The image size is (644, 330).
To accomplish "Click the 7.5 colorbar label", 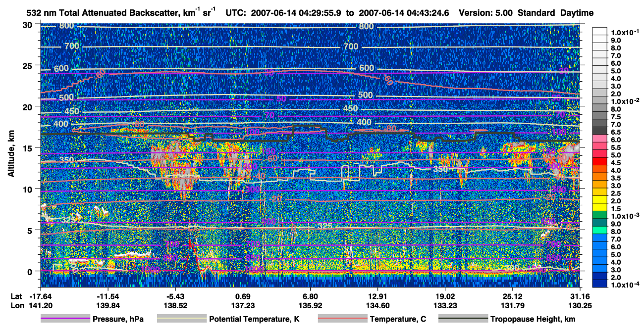I will click(616, 116).
